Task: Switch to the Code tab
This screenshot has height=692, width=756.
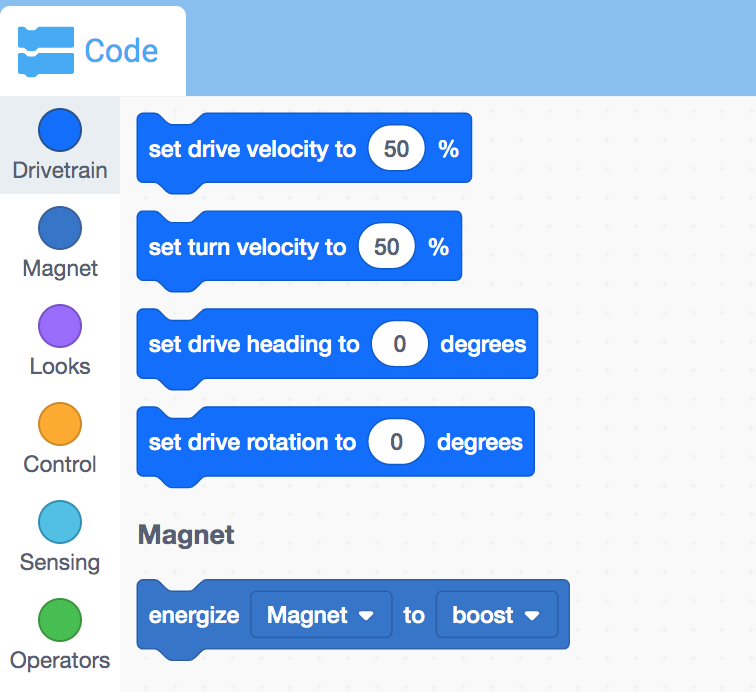Action: 93,51
